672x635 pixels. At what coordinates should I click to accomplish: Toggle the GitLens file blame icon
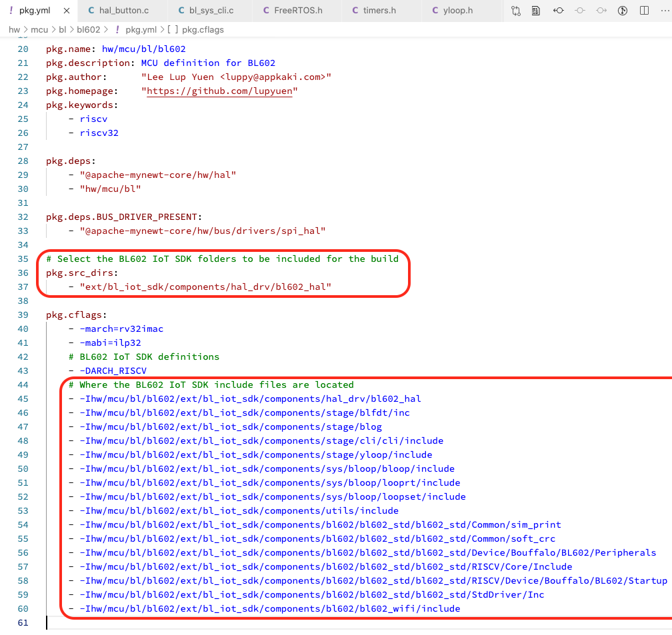623,11
